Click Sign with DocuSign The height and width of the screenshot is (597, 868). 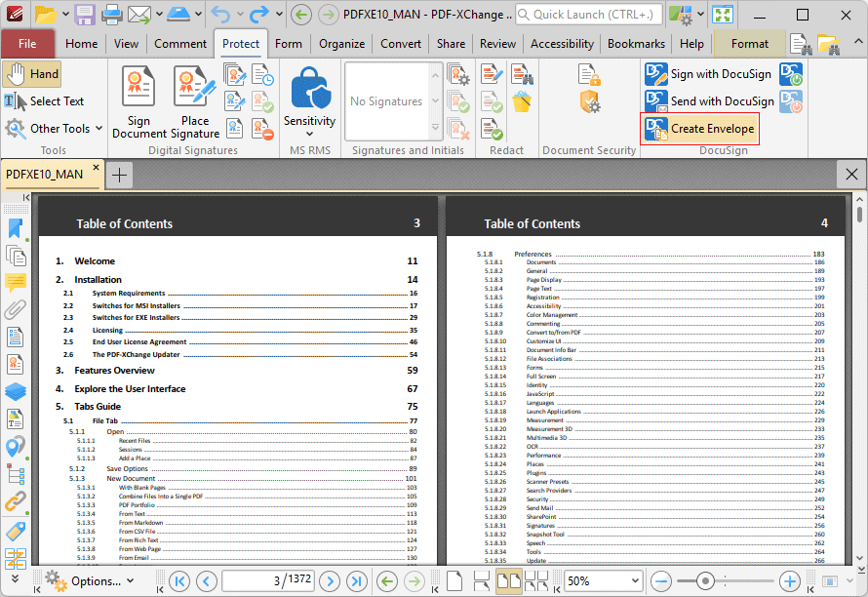(708, 74)
